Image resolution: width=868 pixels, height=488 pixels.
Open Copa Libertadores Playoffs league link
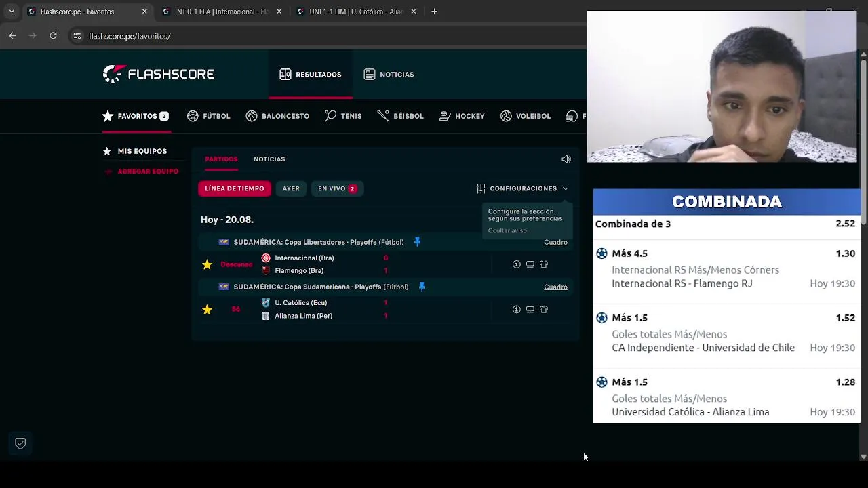[318, 242]
